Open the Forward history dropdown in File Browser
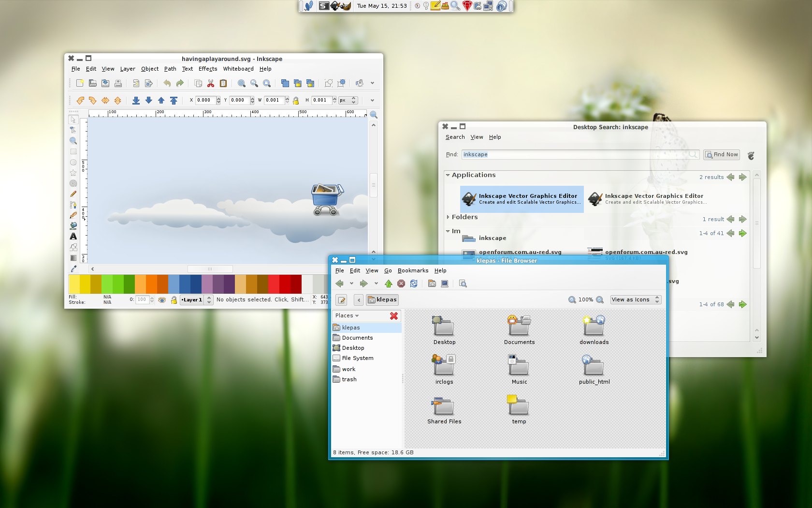The width and height of the screenshot is (812, 508). pos(376,284)
